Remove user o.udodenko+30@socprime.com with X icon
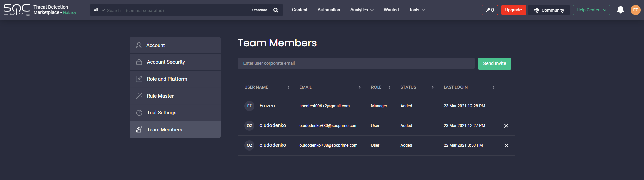The width and height of the screenshot is (644, 180). pos(506,126)
